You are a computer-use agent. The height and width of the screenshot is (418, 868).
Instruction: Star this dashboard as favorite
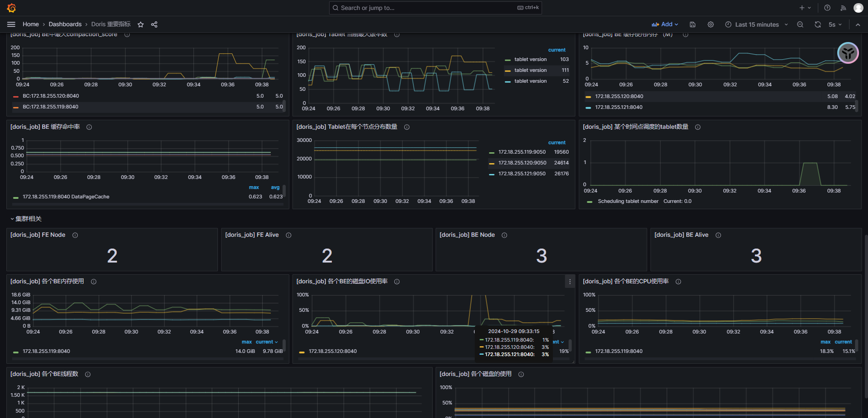coord(141,24)
